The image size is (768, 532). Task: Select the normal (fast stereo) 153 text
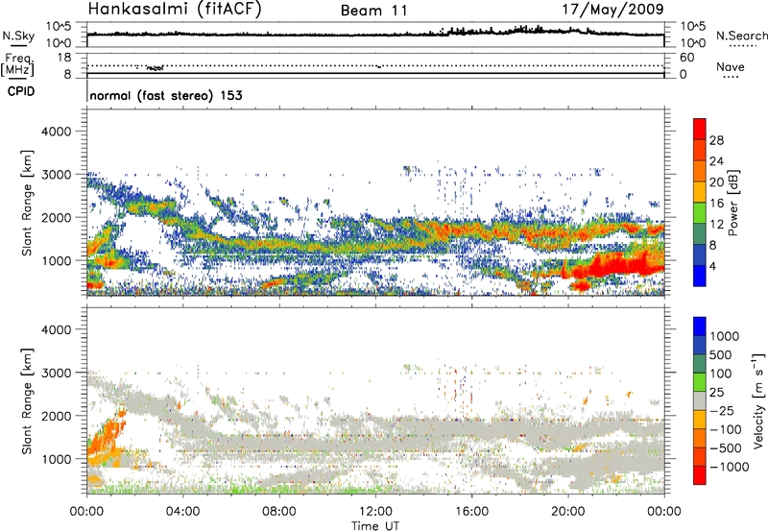pos(166,95)
